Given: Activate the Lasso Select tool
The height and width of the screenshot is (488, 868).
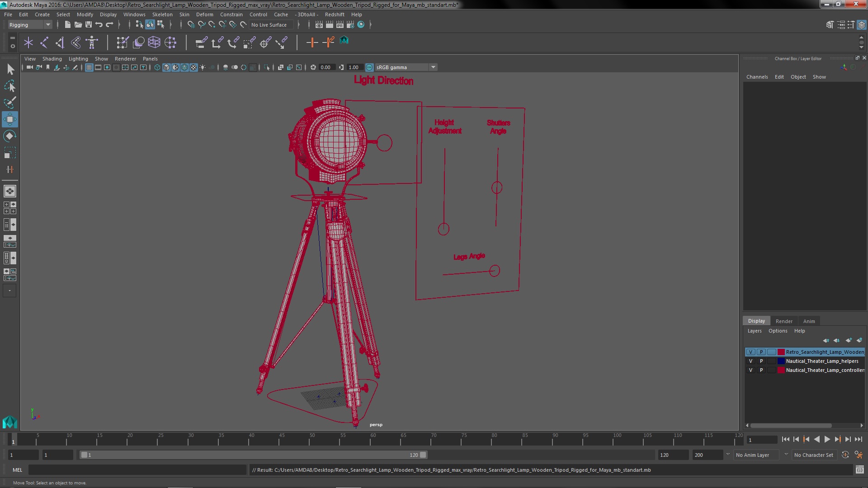Looking at the screenshot, I should click(9, 86).
